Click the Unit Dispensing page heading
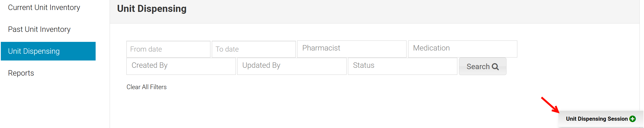This screenshot has width=644, height=128. click(x=152, y=9)
